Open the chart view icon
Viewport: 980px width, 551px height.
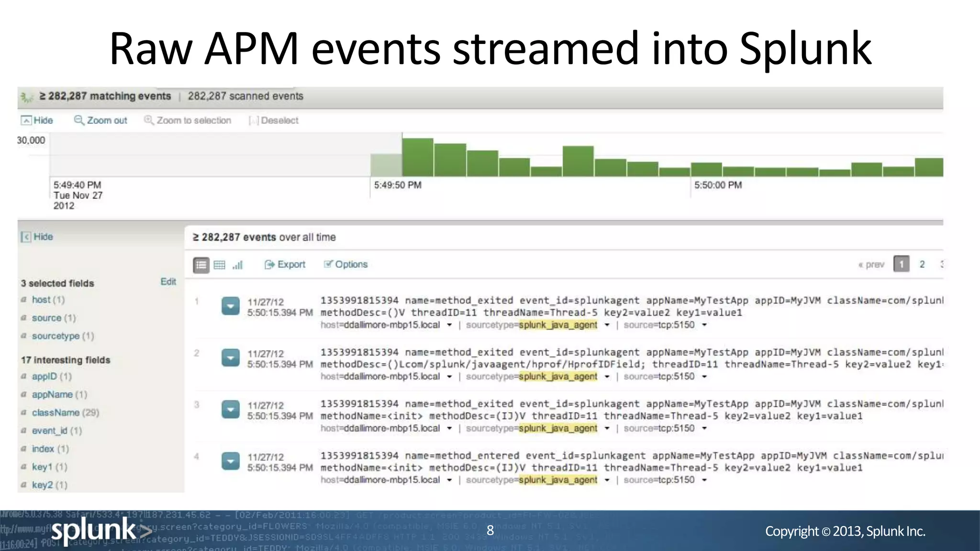click(238, 264)
